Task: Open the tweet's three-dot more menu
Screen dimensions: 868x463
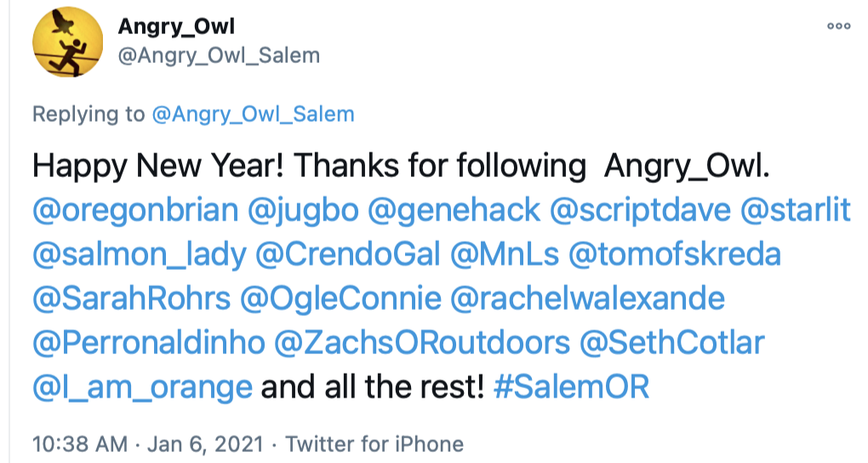Action: (x=839, y=26)
